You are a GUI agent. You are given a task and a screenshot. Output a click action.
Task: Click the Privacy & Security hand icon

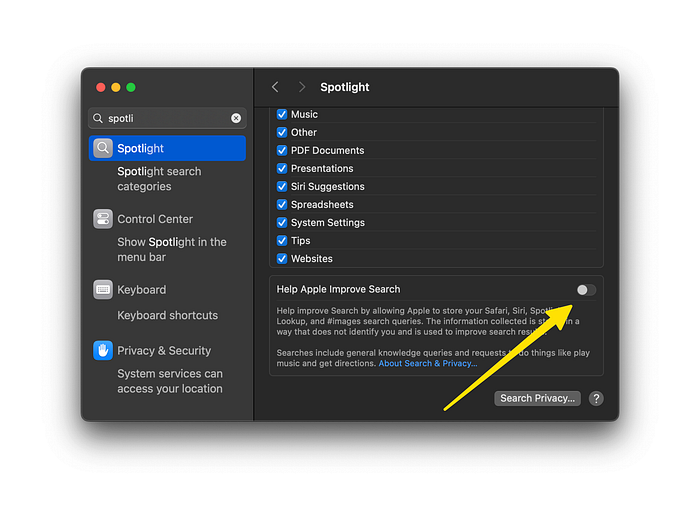pyautogui.click(x=103, y=350)
